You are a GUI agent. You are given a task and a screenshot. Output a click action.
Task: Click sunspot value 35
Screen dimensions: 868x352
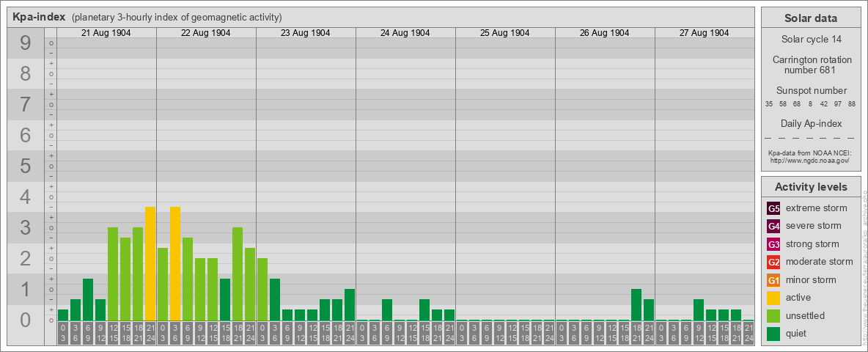point(769,104)
